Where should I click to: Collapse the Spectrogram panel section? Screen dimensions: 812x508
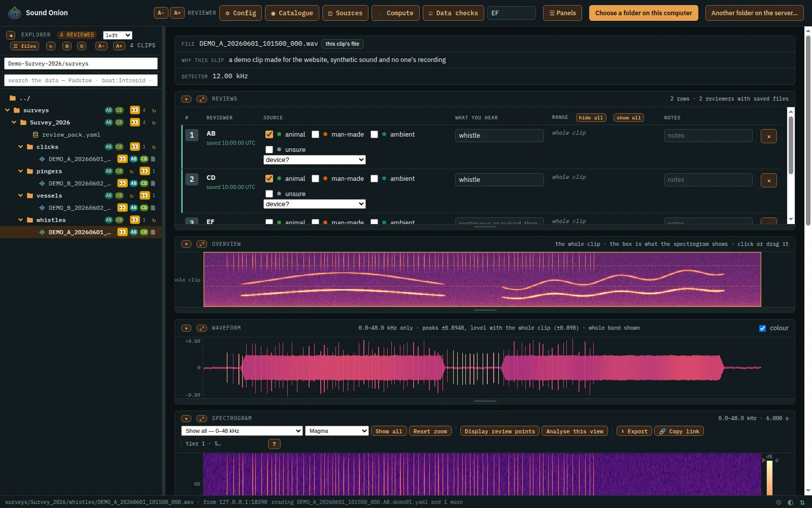tap(186, 419)
